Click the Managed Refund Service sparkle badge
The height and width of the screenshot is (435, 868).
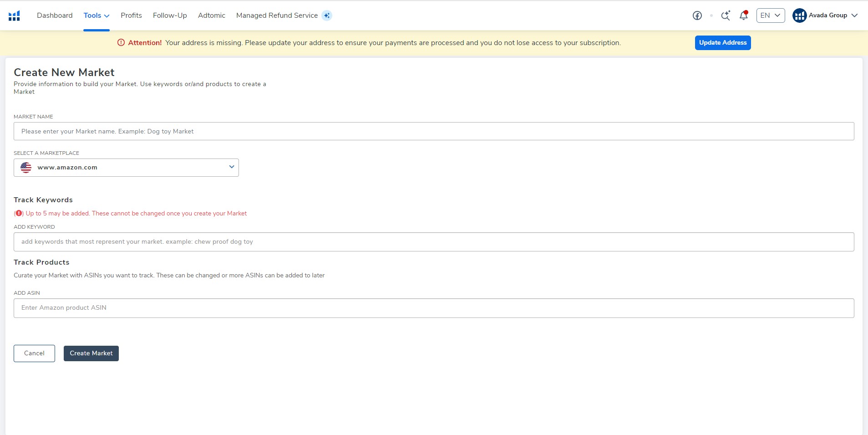327,15
